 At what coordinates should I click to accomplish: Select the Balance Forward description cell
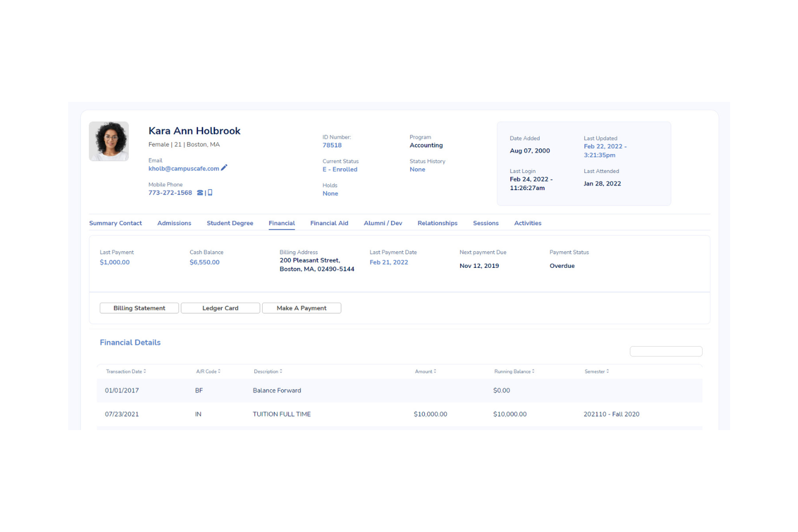click(x=277, y=391)
